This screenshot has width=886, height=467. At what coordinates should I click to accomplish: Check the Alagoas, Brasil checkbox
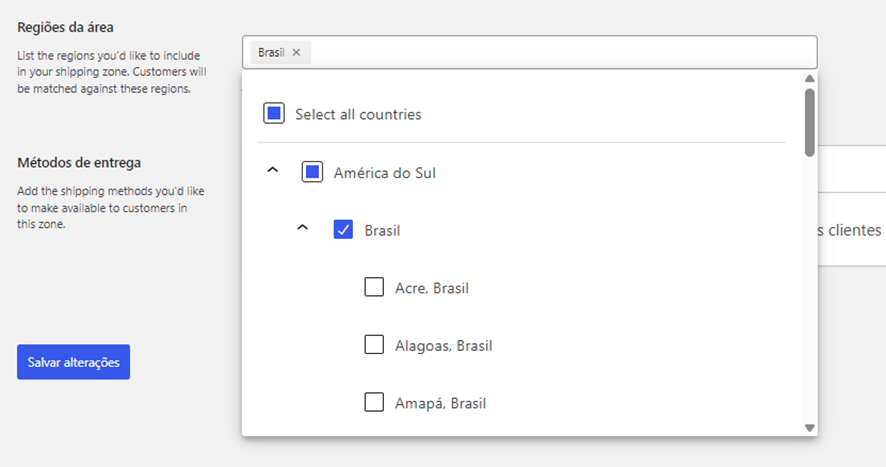pos(374,345)
